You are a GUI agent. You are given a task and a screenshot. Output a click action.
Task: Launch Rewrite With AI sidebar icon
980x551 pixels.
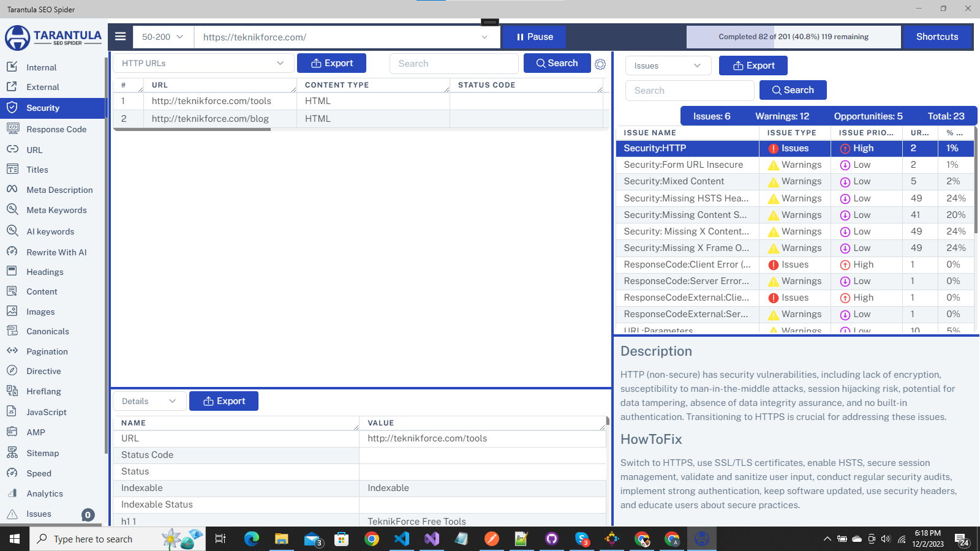click(12, 252)
